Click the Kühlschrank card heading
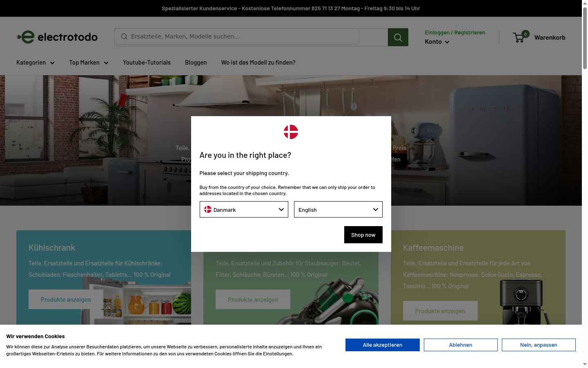The image size is (588, 368). pos(52,247)
